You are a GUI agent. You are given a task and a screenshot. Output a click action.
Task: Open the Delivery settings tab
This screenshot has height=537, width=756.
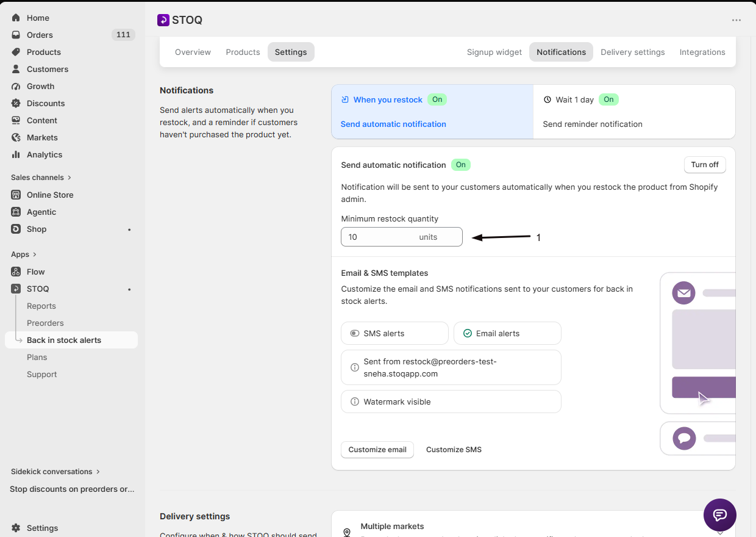click(x=633, y=52)
